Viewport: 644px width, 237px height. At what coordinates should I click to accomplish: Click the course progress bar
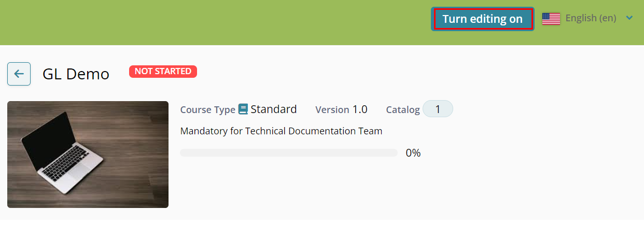click(288, 153)
